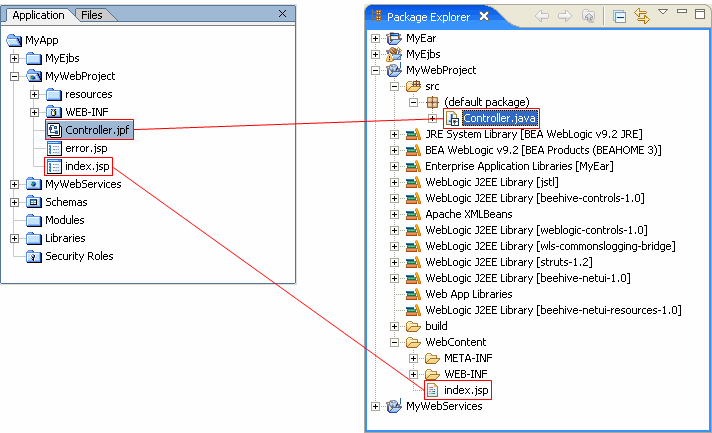712x433 pixels.
Task: Close the Package Explorer view
Action: tap(484, 16)
